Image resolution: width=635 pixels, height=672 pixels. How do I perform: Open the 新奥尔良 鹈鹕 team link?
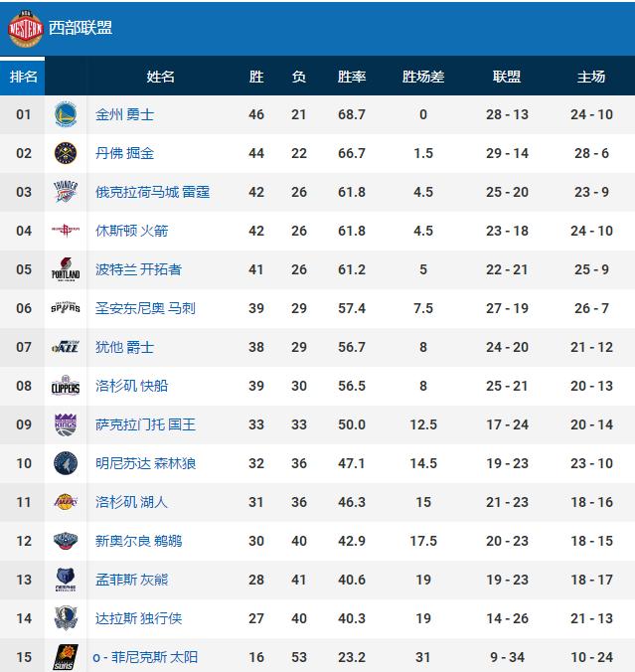click(x=138, y=541)
